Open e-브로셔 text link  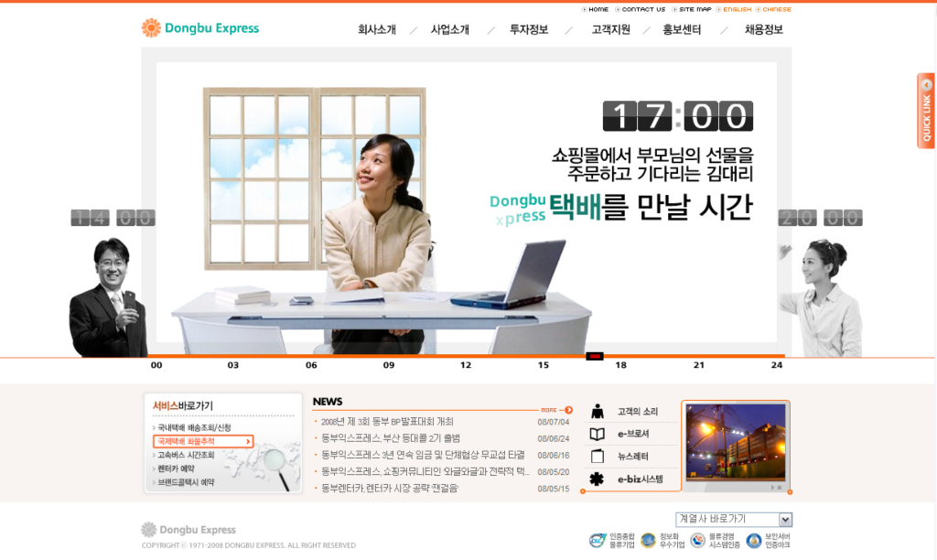tap(633, 434)
